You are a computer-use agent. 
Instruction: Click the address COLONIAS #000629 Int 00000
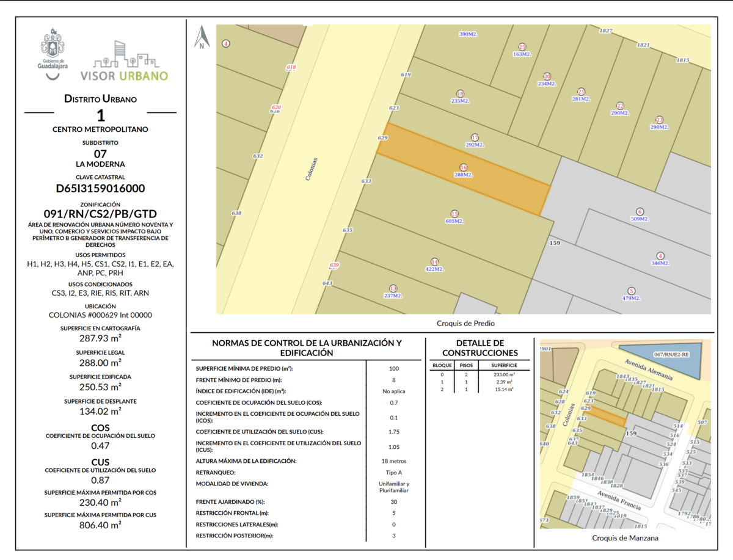pyautogui.click(x=100, y=315)
